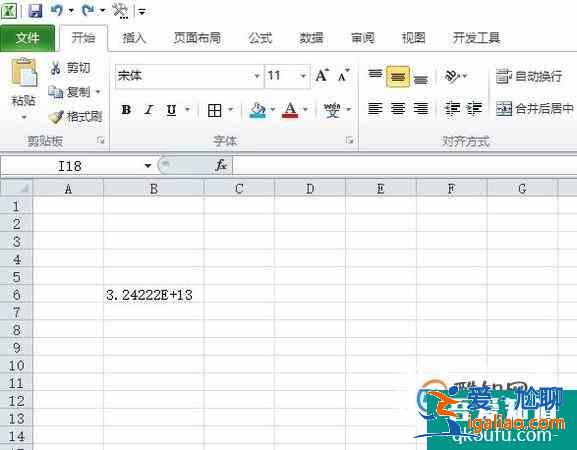Toggle Italic formatting

[149, 110]
